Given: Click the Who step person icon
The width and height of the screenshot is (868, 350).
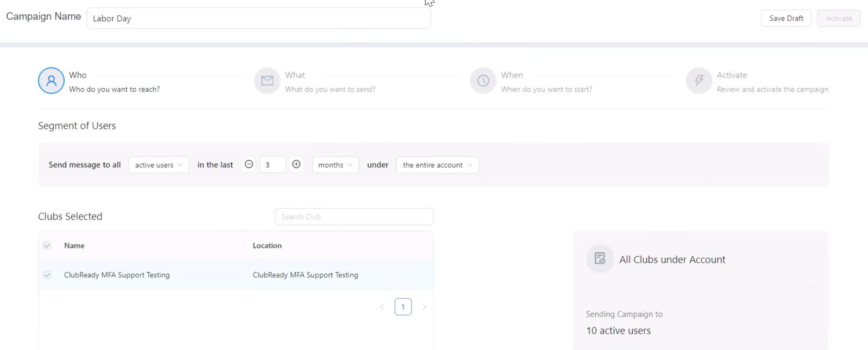Looking at the screenshot, I should (x=51, y=81).
